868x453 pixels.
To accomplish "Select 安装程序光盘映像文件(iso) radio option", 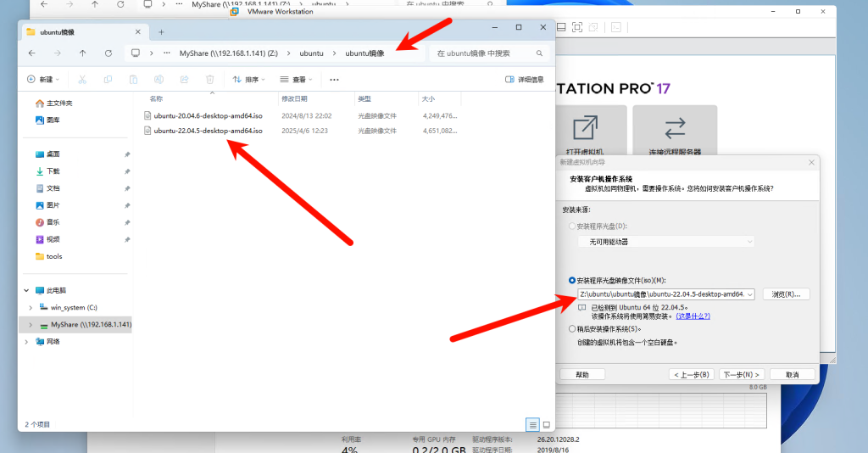I will click(x=572, y=280).
